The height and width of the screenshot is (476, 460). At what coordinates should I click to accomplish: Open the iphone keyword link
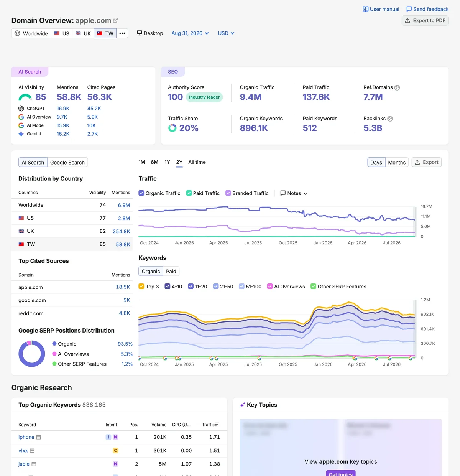tap(26, 437)
